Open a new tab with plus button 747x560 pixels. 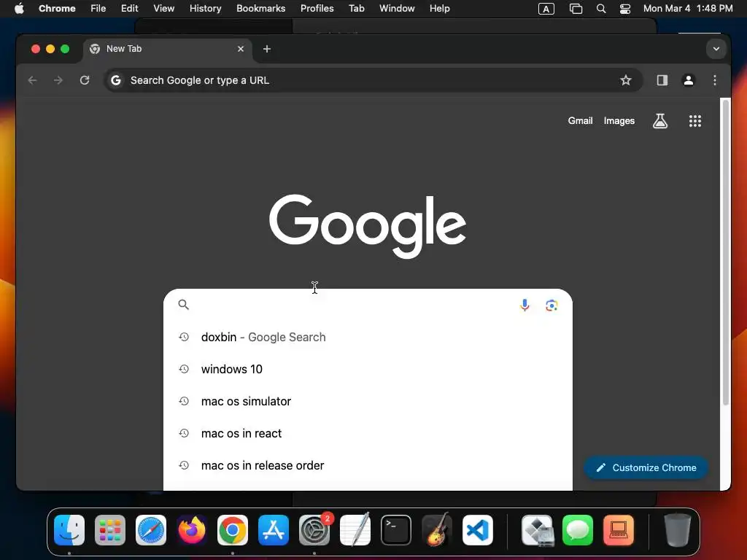(267, 49)
